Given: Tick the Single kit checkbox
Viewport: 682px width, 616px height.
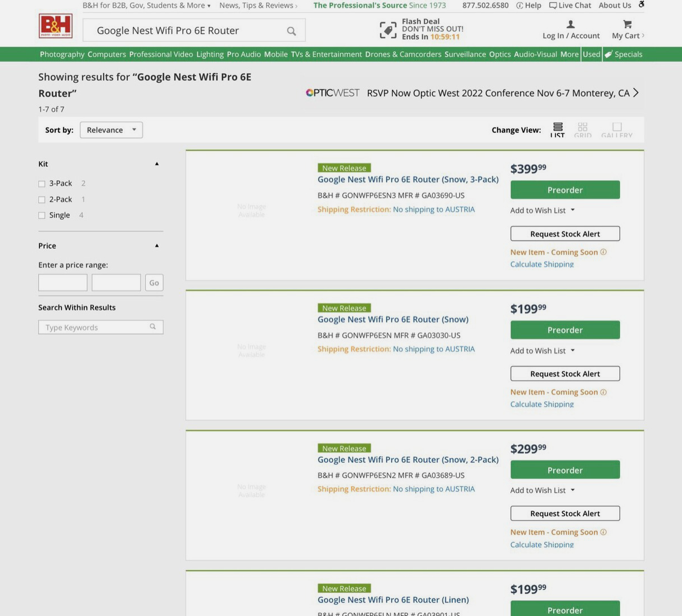Looking at the screenshot, I should (42, 215).
